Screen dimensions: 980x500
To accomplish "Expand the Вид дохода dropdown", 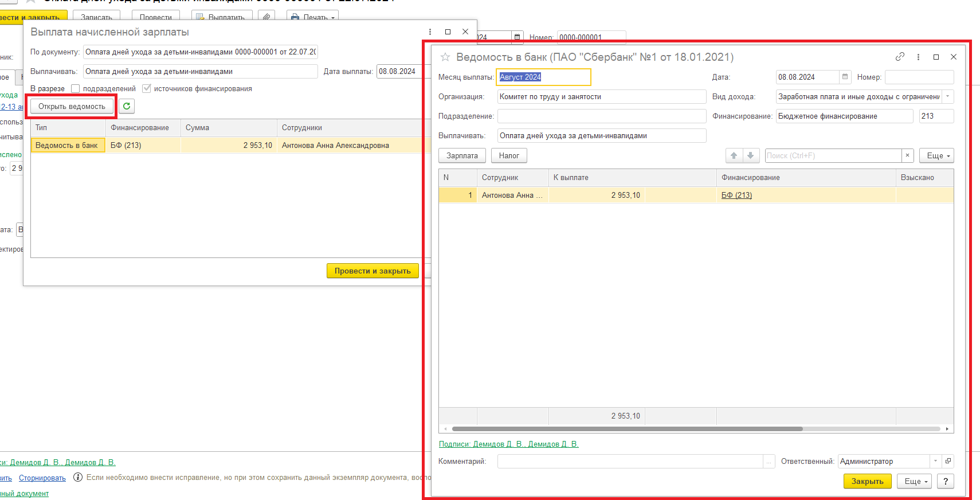I will [948, 96].
